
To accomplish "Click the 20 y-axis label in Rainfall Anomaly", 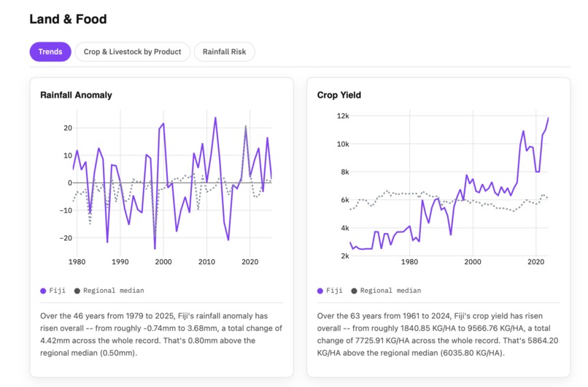I will (68, 128).
